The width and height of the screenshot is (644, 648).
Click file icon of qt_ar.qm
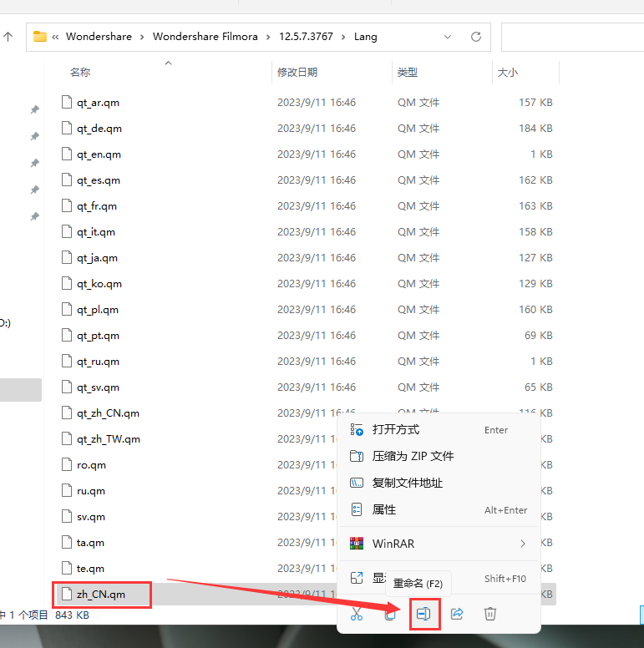pyautogui.click(x=67, y=102)
